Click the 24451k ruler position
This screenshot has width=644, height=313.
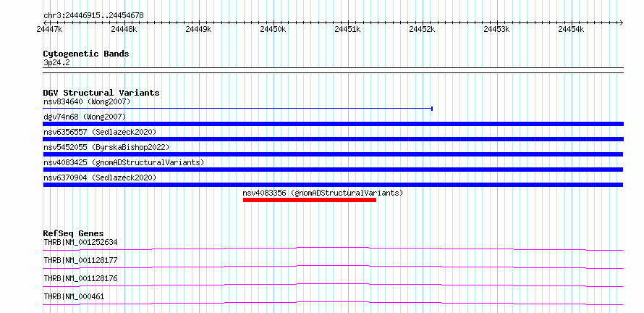[x=348, y=29]
